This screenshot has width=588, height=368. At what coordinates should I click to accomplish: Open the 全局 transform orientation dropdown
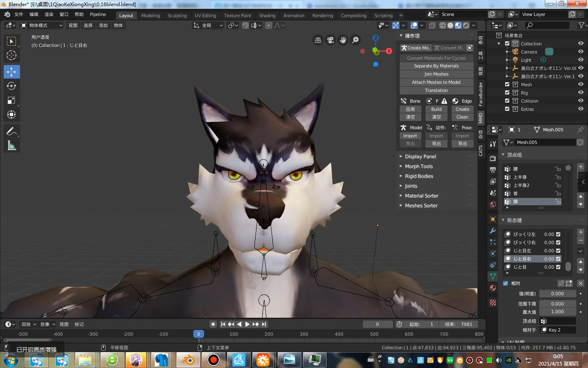[208, 25]
